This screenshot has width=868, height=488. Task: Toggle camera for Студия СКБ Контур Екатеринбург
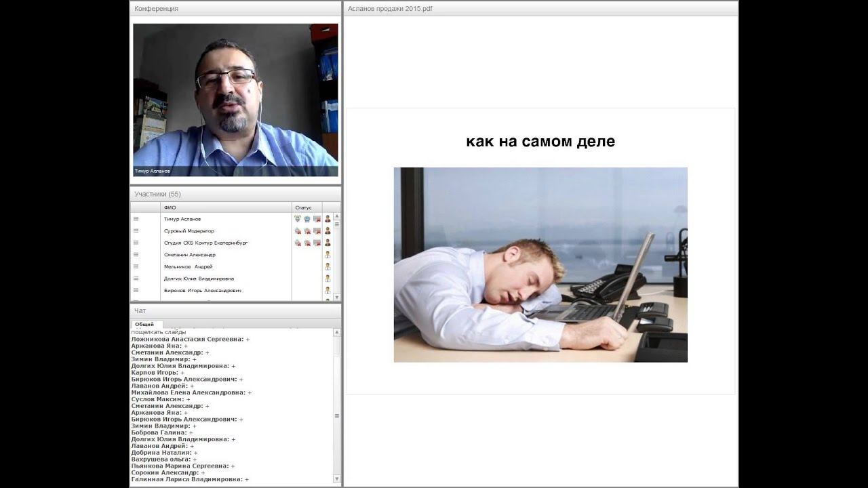pos(307,243)
